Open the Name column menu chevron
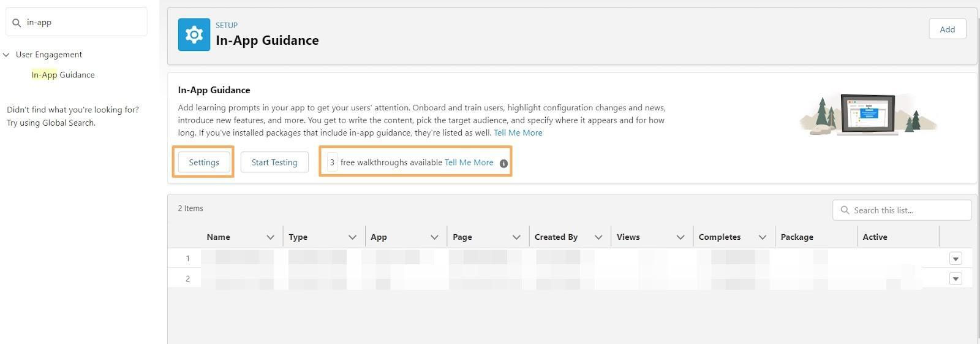 (x=270, y=237)
